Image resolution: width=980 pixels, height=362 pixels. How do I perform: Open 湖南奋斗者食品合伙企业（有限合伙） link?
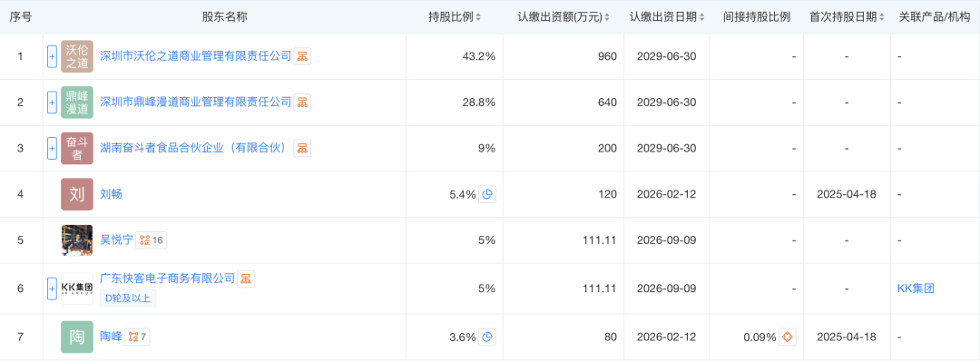coord(196,148)
